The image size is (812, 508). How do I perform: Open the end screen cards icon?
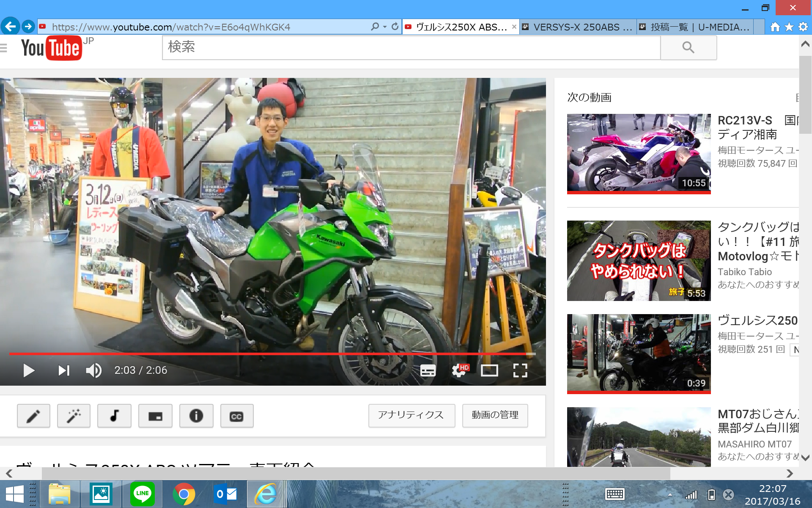click(x=155, y=416)
